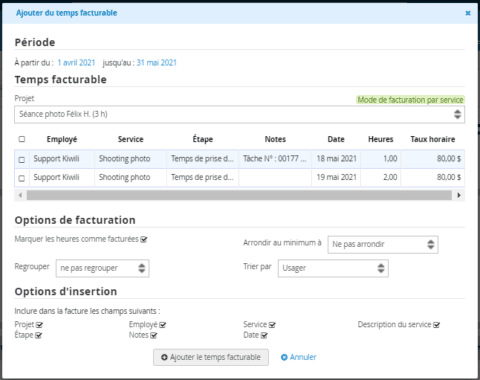This screenshot has height=380, width=480.
Task: Select the 2,00 hours cell
Action: coord(381,177)
